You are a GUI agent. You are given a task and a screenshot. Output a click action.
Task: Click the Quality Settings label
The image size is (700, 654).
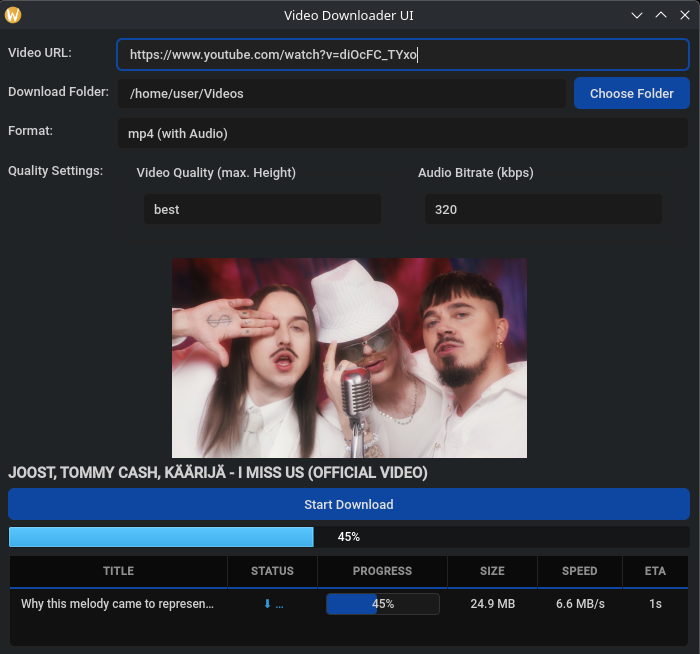[x=55, y=171]
